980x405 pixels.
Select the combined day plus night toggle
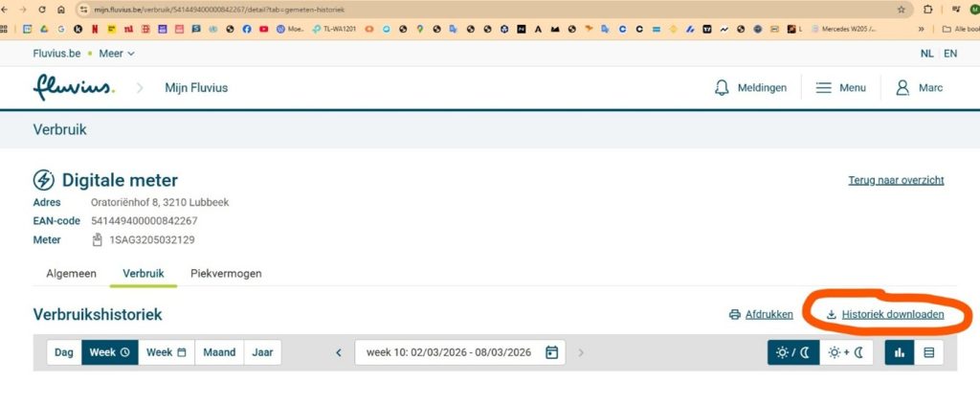click(x=846, y=352)
